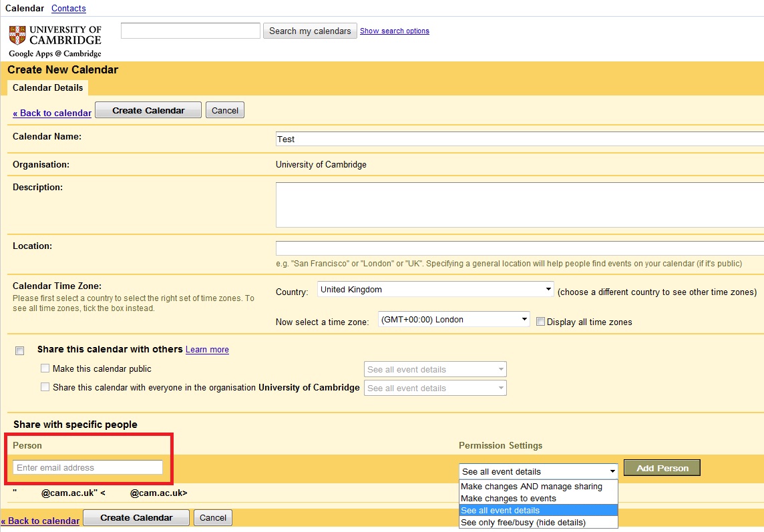Follow the bottom Back to calendar link
764x532 pixels.
40,521
